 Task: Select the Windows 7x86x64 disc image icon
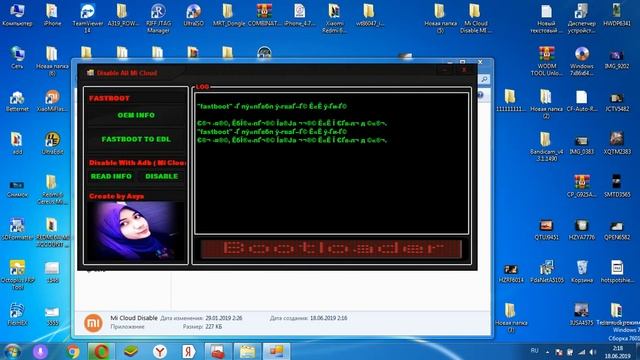(582, 61)
